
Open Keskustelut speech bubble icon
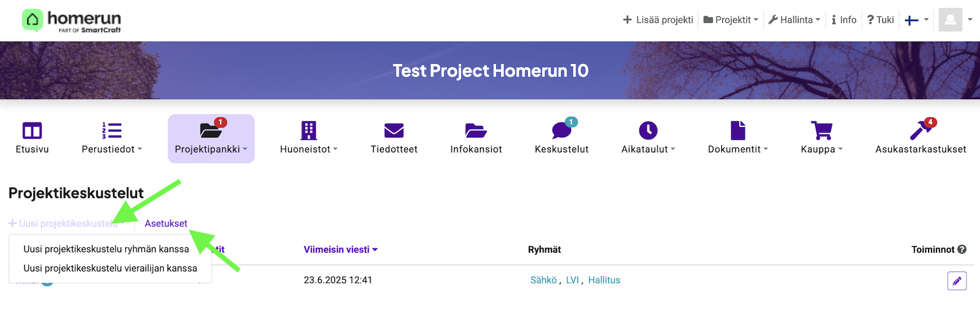pos(562,131)
